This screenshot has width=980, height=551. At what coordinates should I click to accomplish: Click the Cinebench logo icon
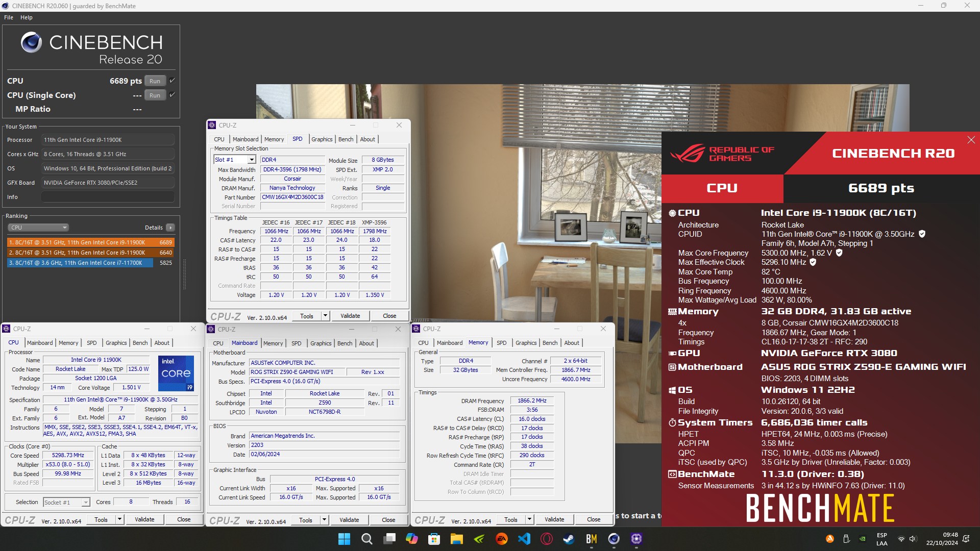point(31,42)
